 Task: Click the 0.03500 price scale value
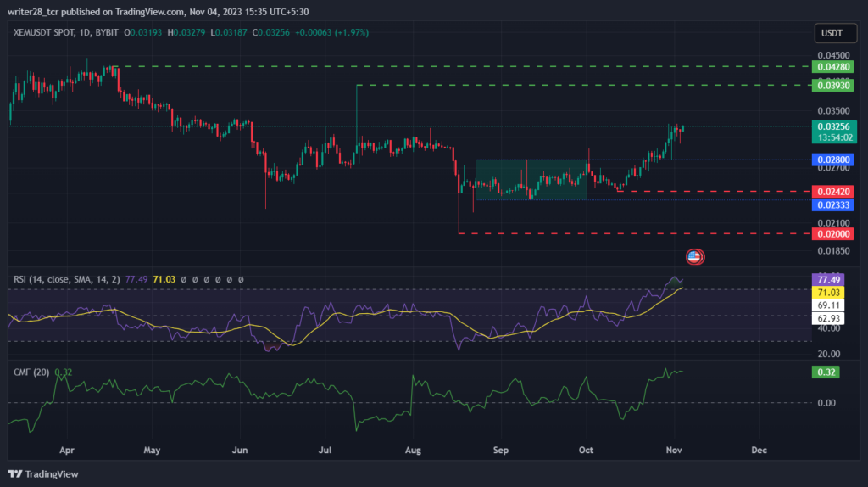833,111
